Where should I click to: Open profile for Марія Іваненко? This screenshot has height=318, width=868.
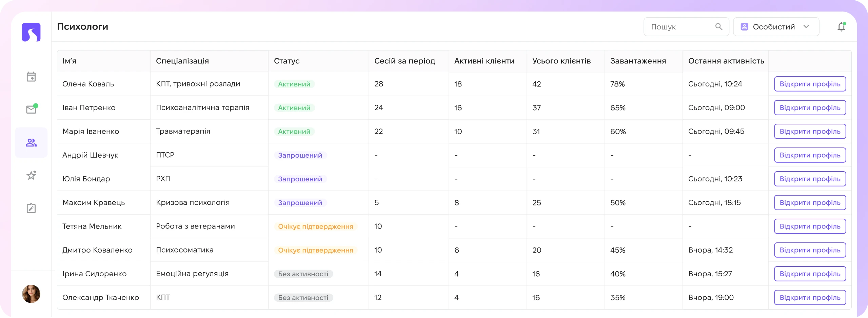click(810, 131)
